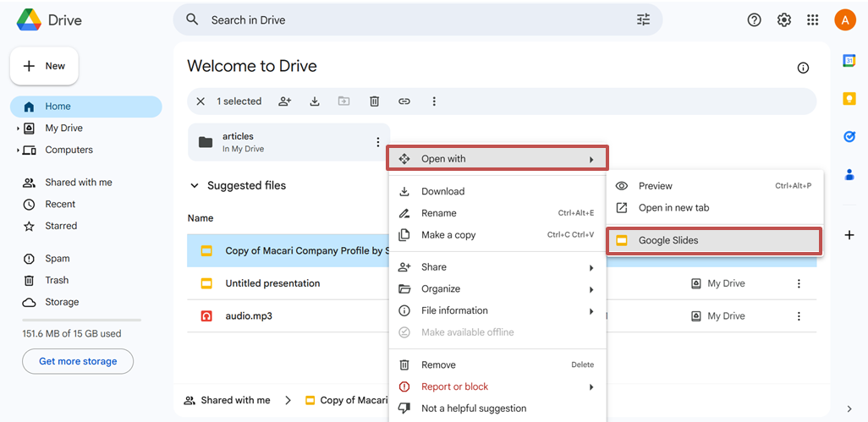Click My Drive location of audio.mp3

click(718, 316)
